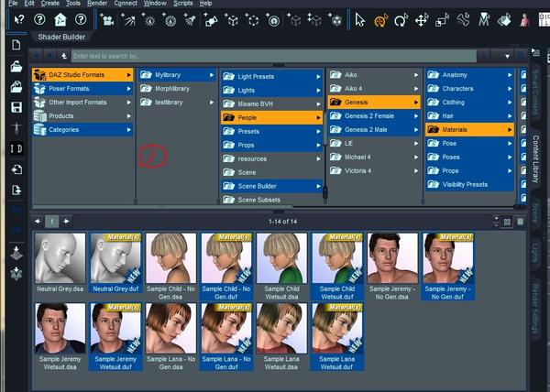Switch to the Content Library side tab
Image resolution: width=550 pixels, height=392 pixels.
535,159
